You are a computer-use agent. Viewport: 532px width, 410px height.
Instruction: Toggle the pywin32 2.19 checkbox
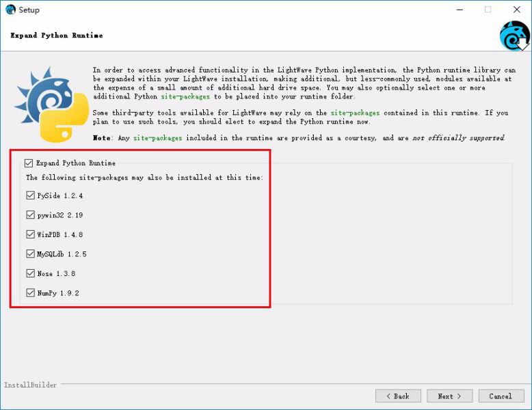[31, 215]
